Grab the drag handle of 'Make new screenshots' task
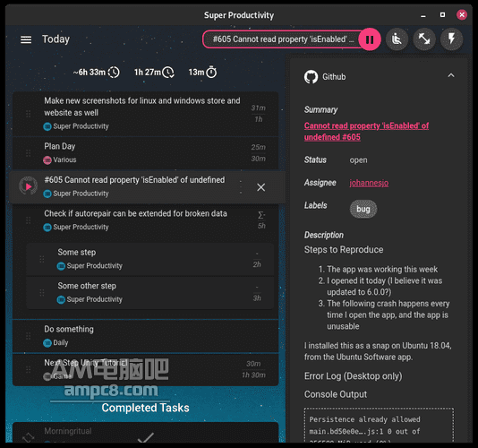Viewport: 478px width, 448px height. [x=28, y=114]
